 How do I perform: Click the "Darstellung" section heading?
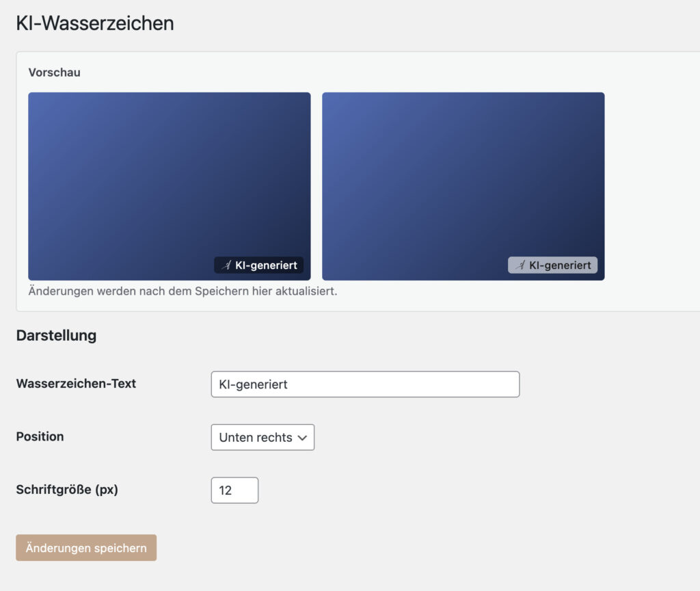(x=57, y=335)
